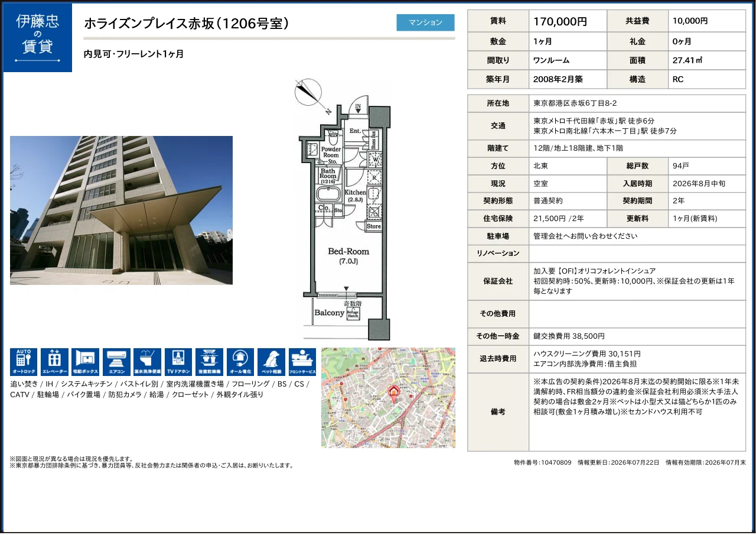Click the 浴室乾燥機 bathroom dryer icon
This screenshot has width=756, height=535.
point(210,362)
